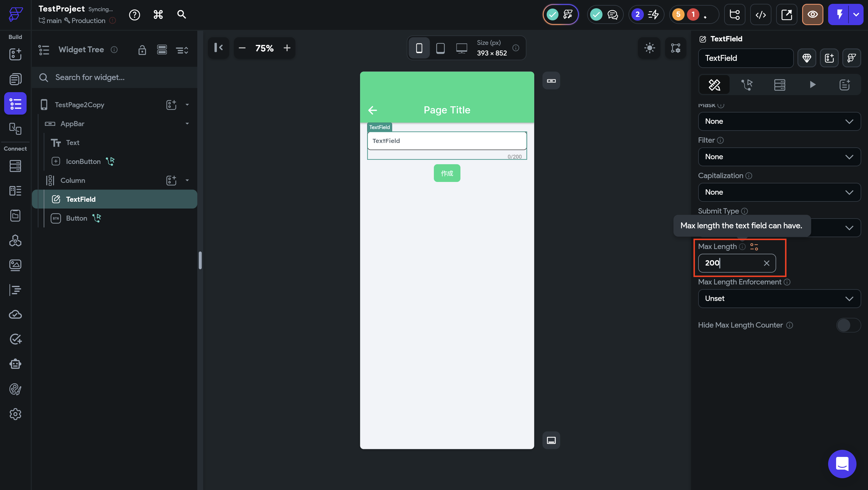Screen dimensions: 868x490
Task: Switch to the Backend Query tab
Action: [779, 84]
